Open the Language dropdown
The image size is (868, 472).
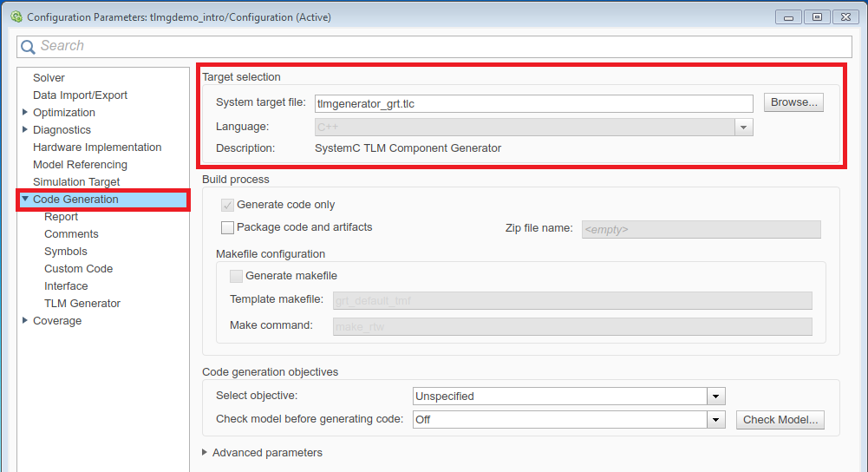click(743, 128)
